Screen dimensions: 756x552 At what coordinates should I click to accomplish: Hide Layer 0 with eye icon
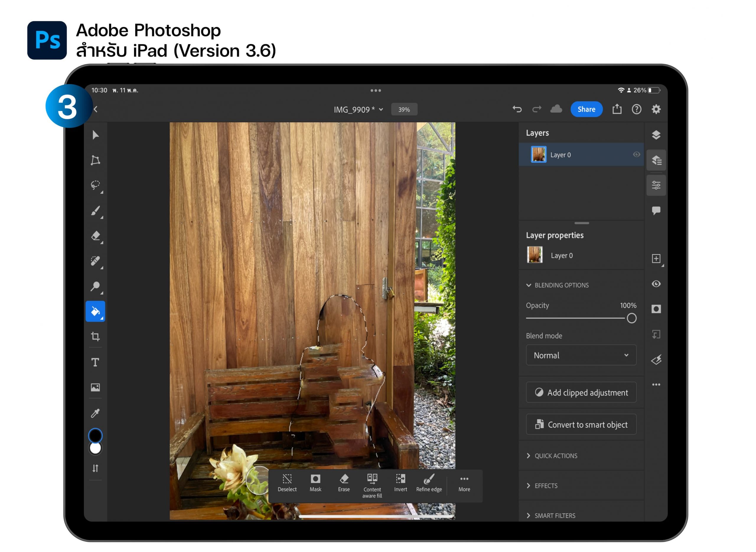pos(637,155)
